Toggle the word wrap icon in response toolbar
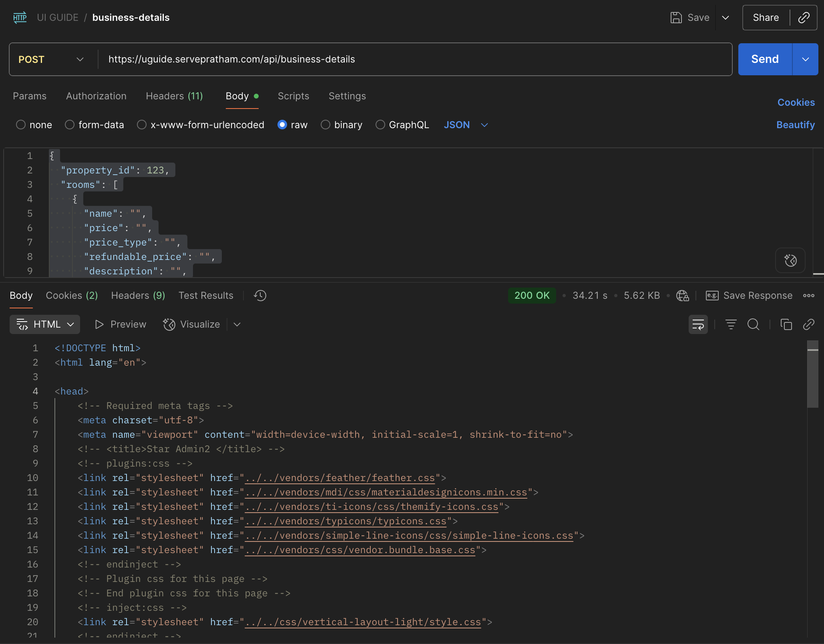This screenshot has height=644, width=824. (698, 324)
